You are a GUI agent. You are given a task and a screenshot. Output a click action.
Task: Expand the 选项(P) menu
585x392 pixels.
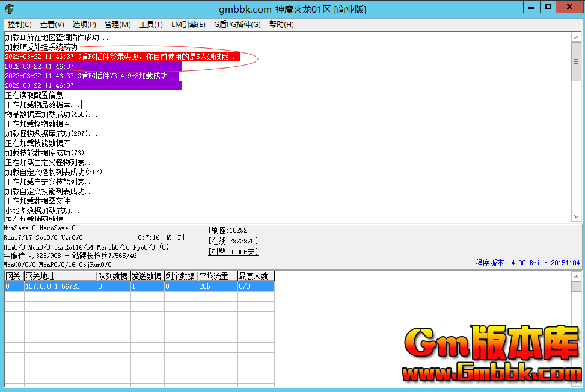pyautogui.click(x=84, y=25)
